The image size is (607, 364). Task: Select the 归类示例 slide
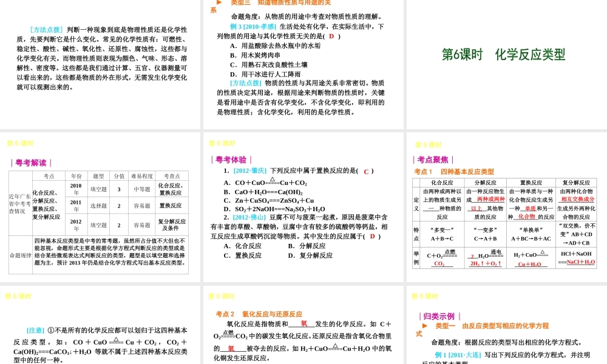[507, 325]
